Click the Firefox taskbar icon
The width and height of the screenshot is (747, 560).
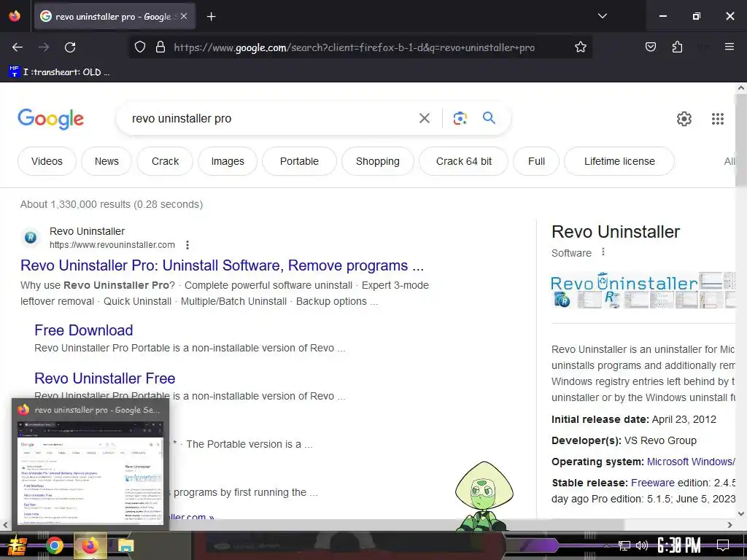[x=90, y=545]
